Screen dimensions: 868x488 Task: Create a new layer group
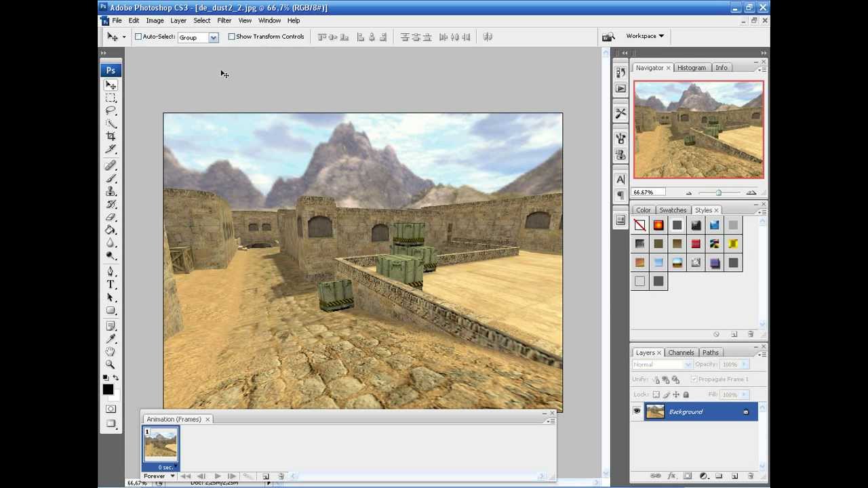pos(719,476)
